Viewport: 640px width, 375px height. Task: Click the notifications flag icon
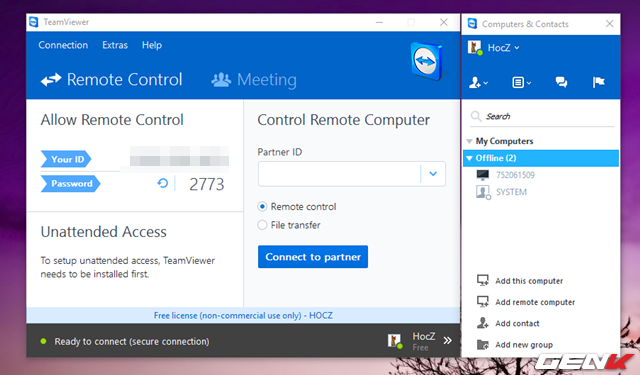[x=598, y=82]
